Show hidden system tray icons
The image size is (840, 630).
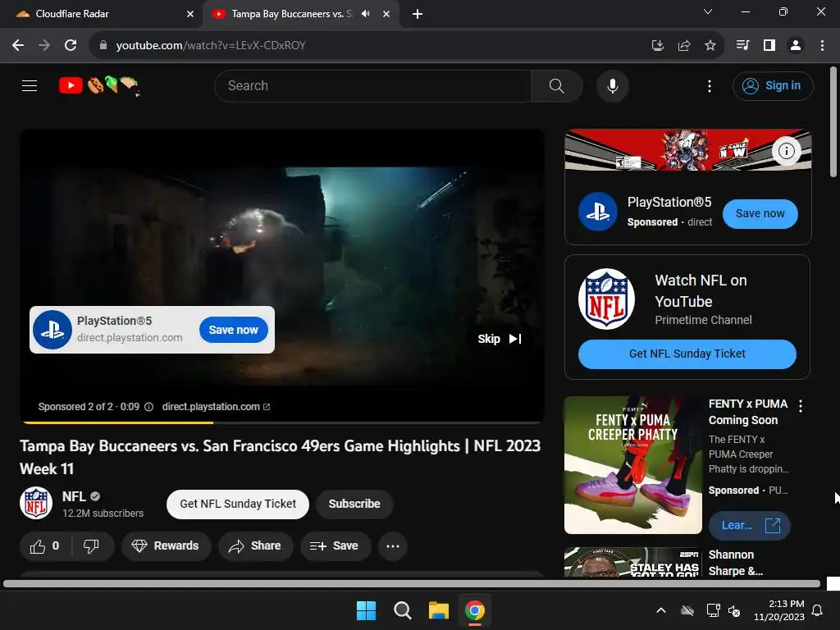coord(661,610)
